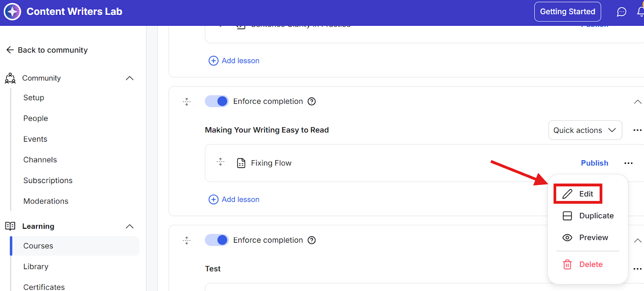This screenshot has width=644, height=291.
Task: Go to Subscriptions in the sidebar
Action: 48,180
